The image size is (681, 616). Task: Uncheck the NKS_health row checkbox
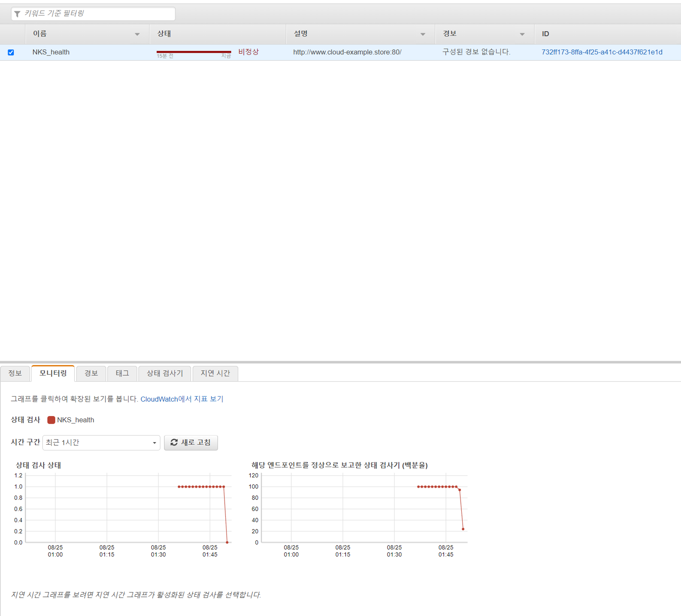coord(11,52)
